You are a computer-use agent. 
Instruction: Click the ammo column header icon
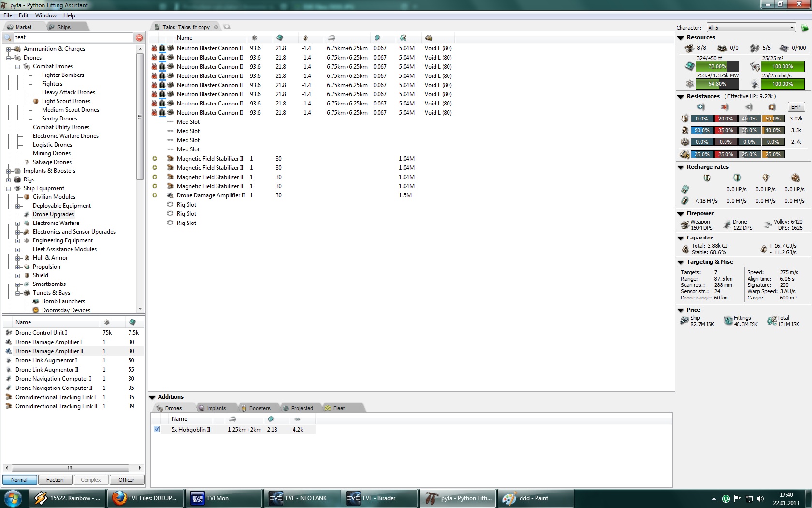429,38
